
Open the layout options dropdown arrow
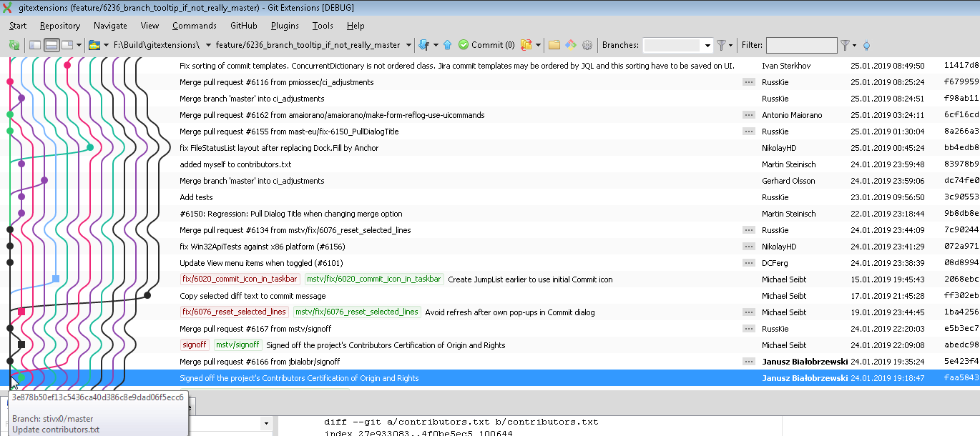pyautogui.click(x=79, y=45)
